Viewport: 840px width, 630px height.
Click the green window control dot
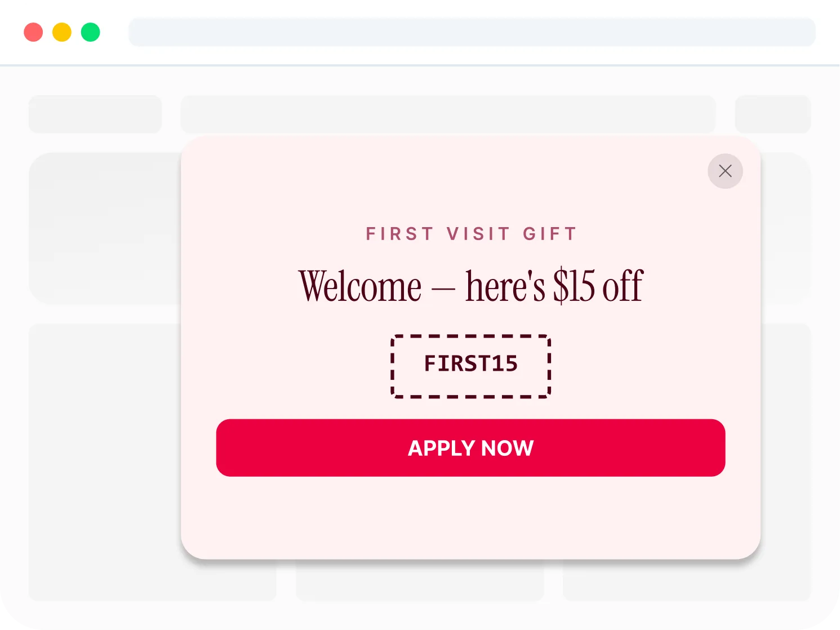[91, 32]
